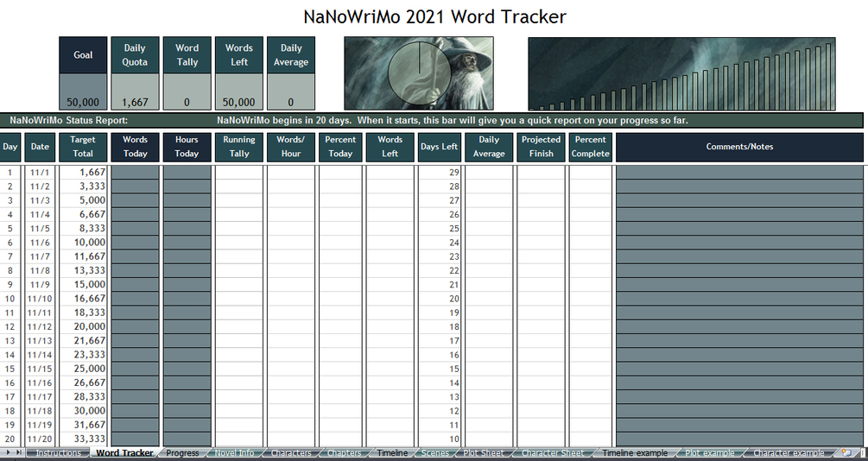Go to the Characters sheet tab
The width and height of the screenshot is (868, 461).
290,453
